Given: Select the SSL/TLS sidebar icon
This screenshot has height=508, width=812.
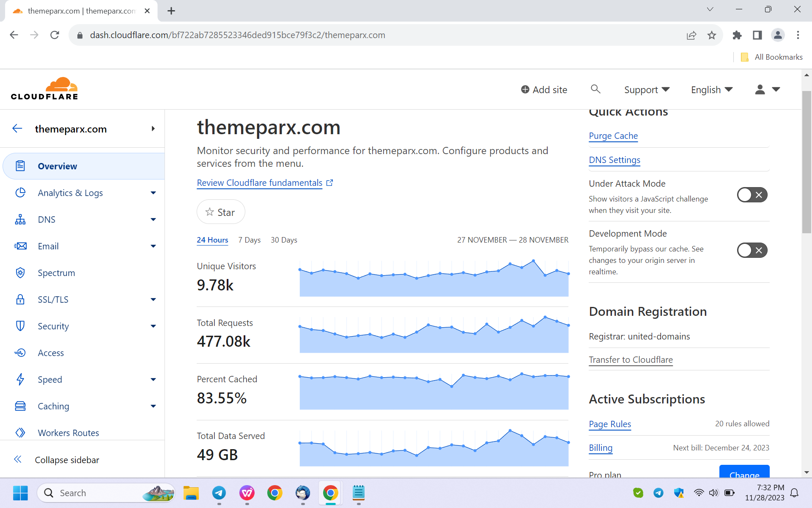Looking at the screenshot, I should click(20, 299).
